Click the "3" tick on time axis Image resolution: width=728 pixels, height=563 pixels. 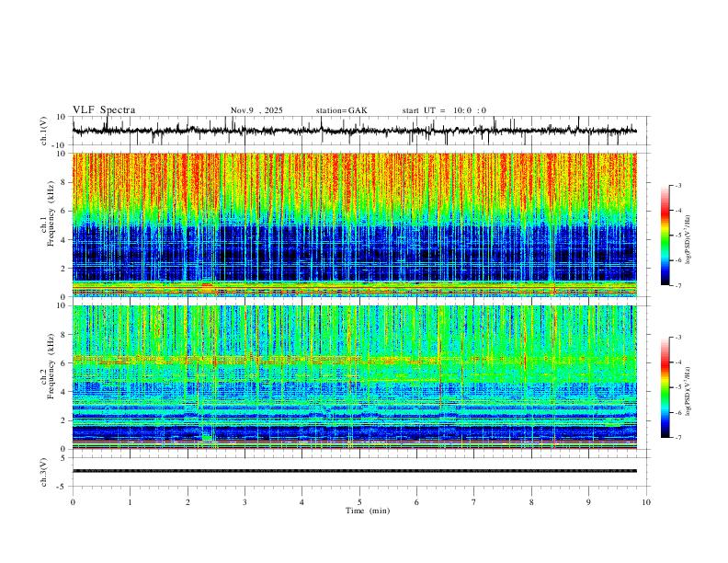(245, 502)
